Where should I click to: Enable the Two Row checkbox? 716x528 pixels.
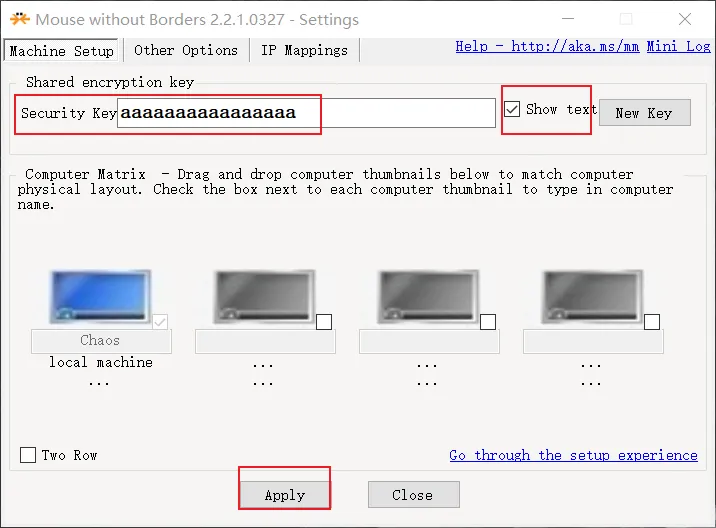coord(29,455)
